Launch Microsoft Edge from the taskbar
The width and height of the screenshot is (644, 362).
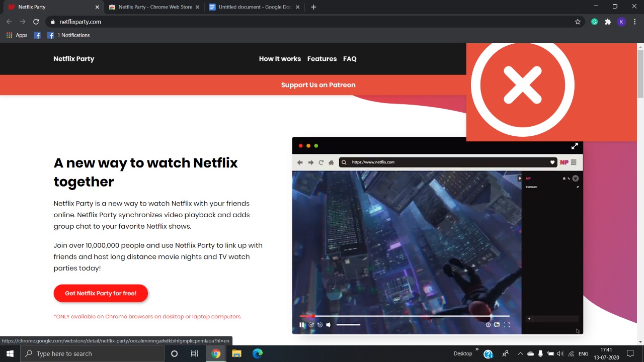tap(258, 353)
